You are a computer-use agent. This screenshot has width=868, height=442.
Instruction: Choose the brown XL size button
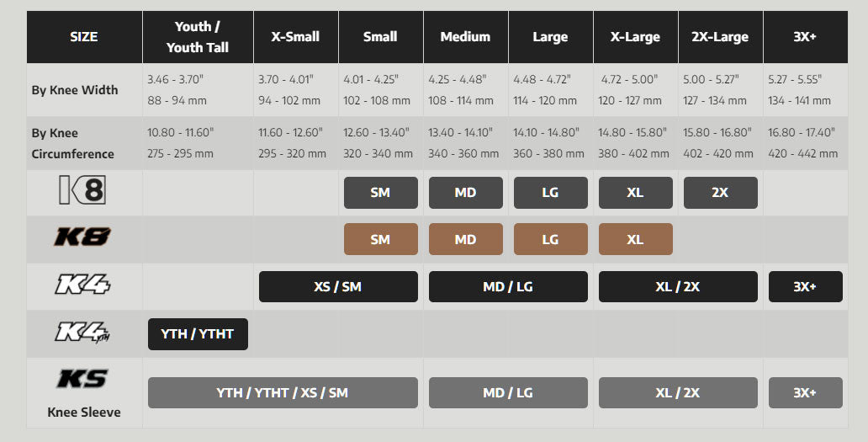[635, 239]
